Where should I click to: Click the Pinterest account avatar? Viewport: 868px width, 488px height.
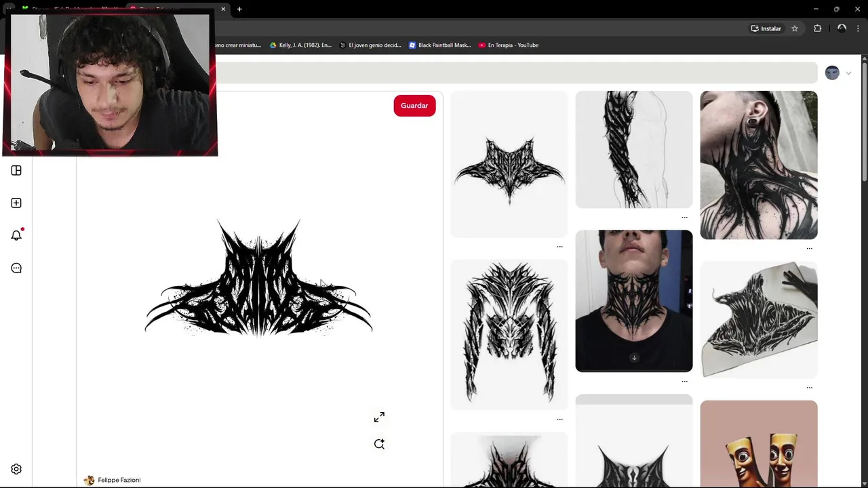(832, 73)
